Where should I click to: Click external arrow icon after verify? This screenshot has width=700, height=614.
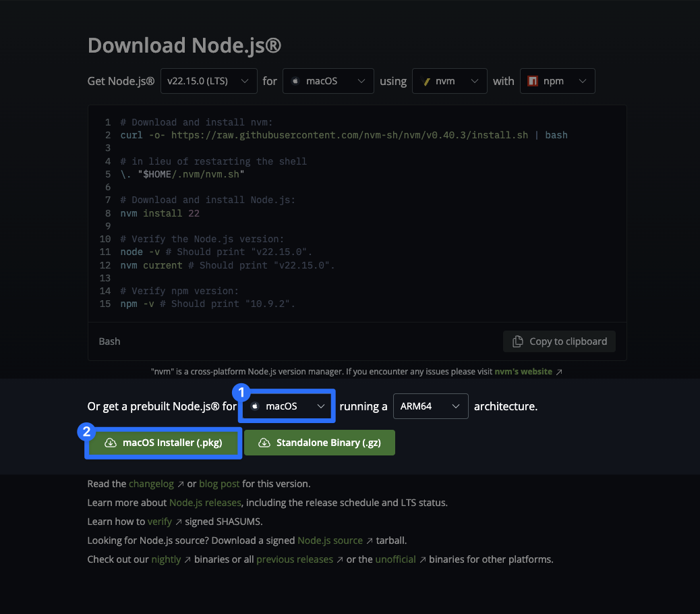click(179, 522)
